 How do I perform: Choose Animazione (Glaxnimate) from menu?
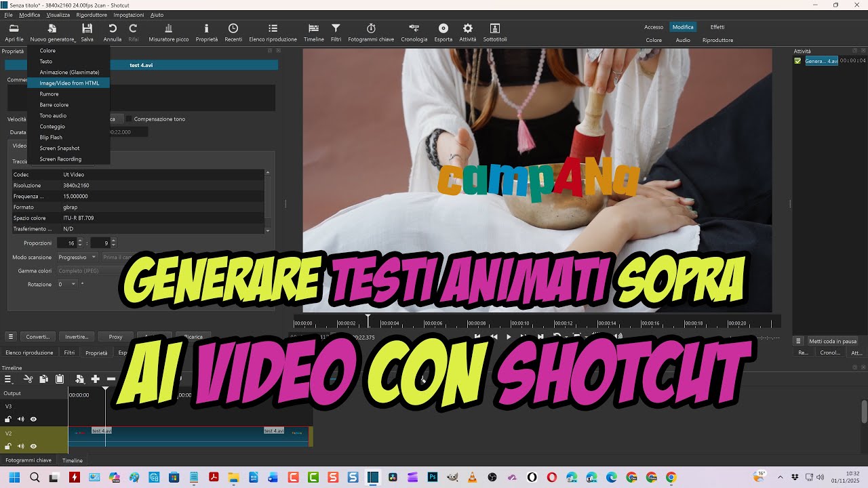point(68,72)
